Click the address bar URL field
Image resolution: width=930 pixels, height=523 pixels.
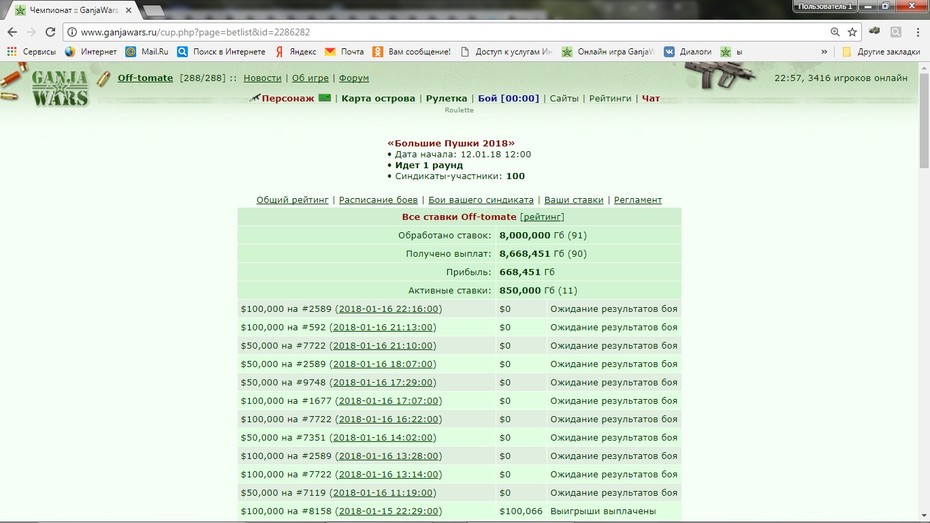pos(445,32)
